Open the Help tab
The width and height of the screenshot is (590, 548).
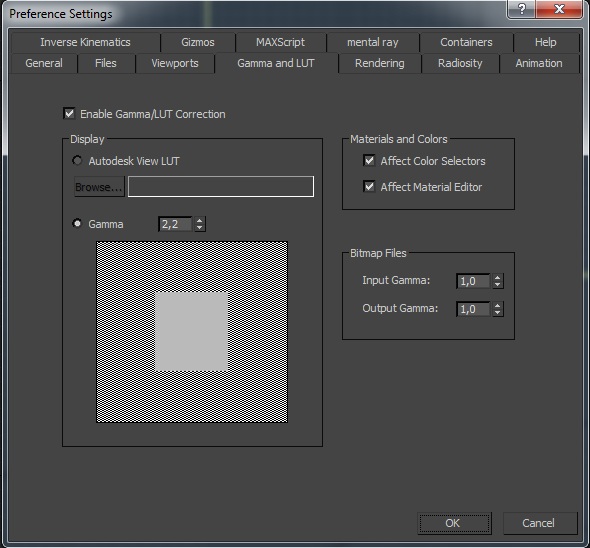coord(546,42)
